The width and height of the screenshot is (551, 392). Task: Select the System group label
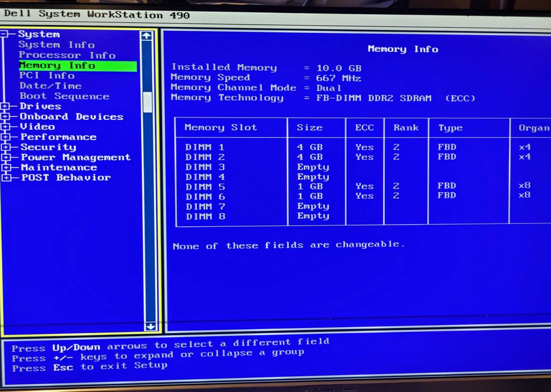39,34
